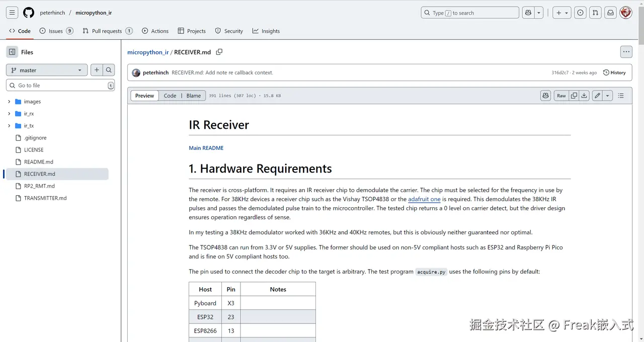
Task: Switch to the Security tab
Action: (229, 31)
